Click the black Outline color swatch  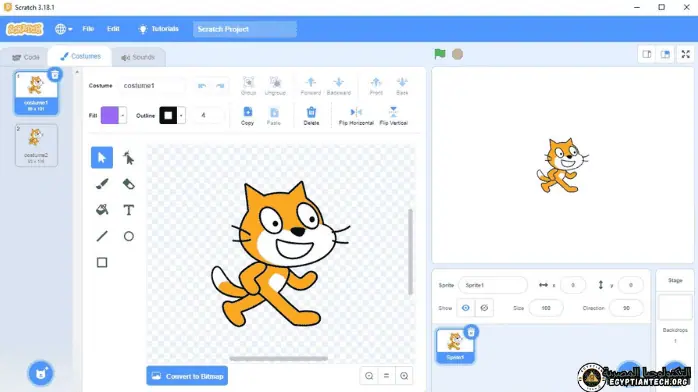(168, 116)
